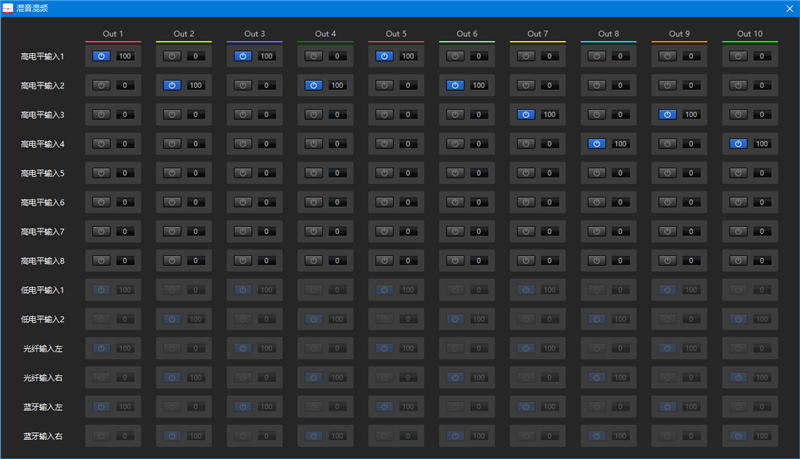Turn off 高电平输入3 power icon at Out 7
This screenshot has width=800, height=459.
coord(525,115)
